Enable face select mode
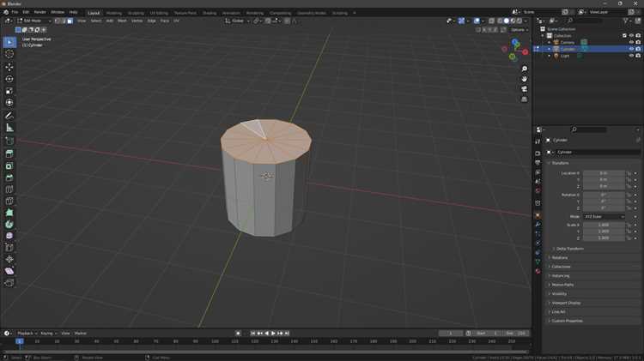 [70, 21]
